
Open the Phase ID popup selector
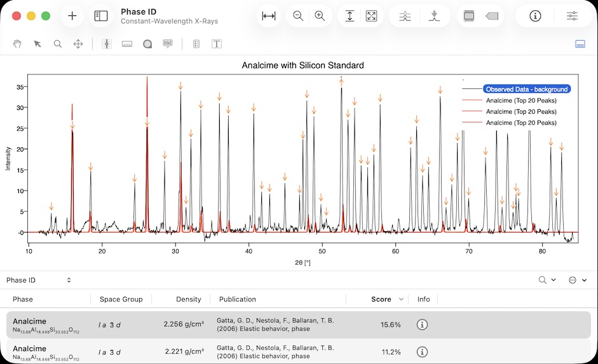click(38, 280)
